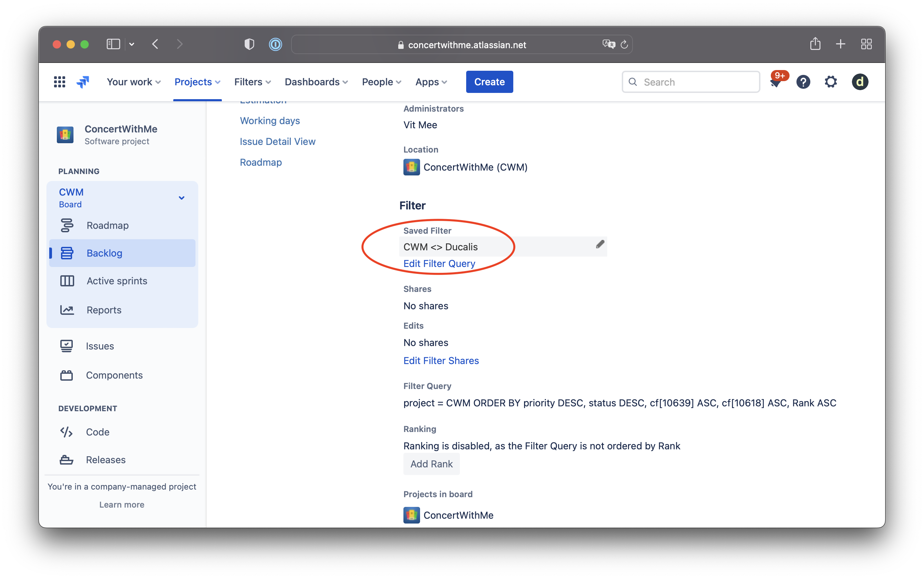Select Dashboards menu item in navbar

(312, 81)
